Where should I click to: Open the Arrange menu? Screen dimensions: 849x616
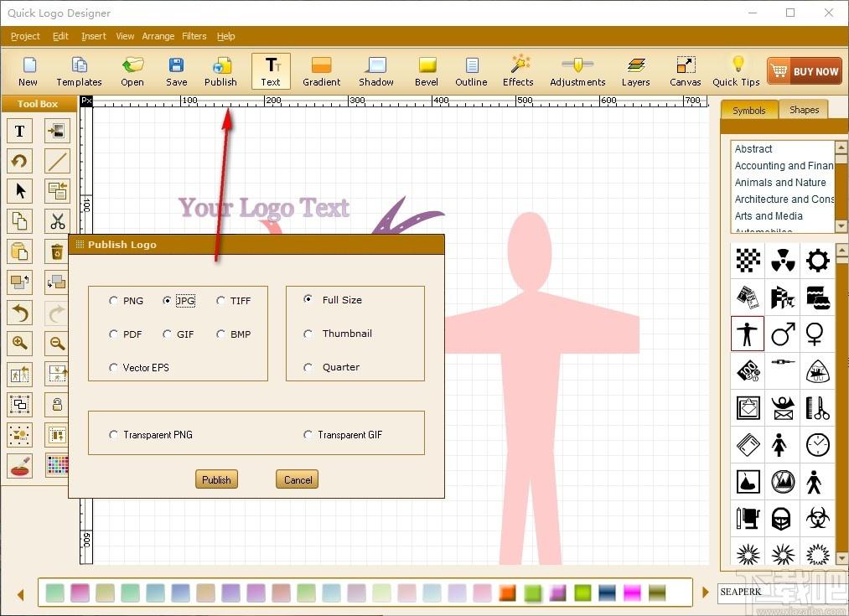point(158,36)
